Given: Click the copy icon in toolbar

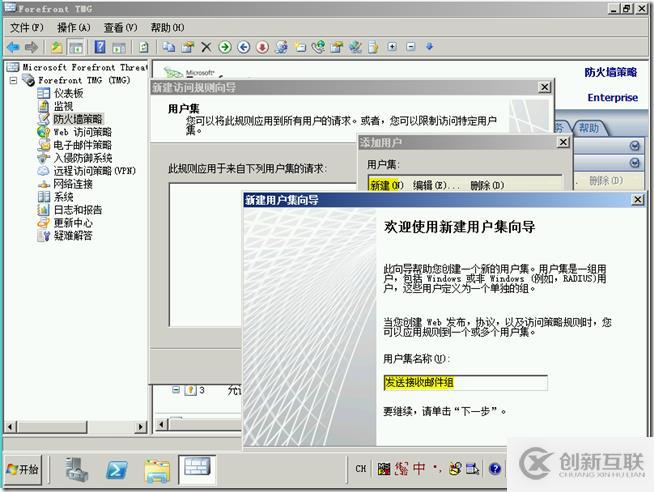Looking at the screenshot, I should tap(169, 47).
